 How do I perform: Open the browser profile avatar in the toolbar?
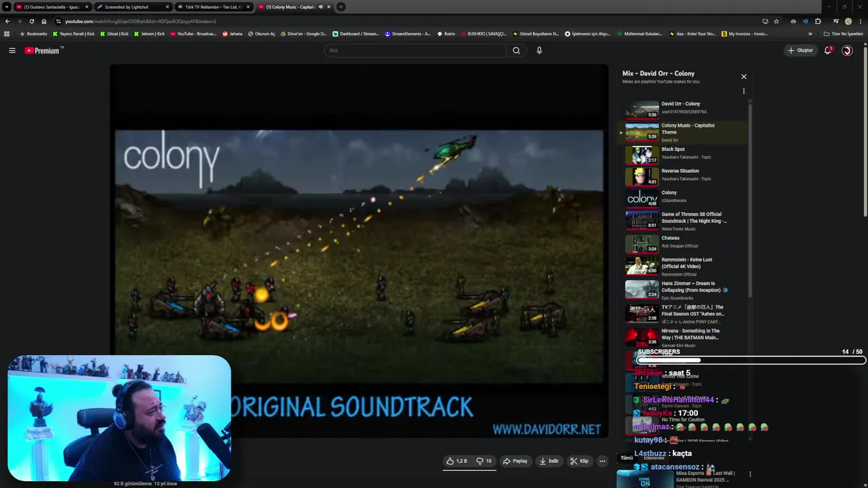point(848,21)
